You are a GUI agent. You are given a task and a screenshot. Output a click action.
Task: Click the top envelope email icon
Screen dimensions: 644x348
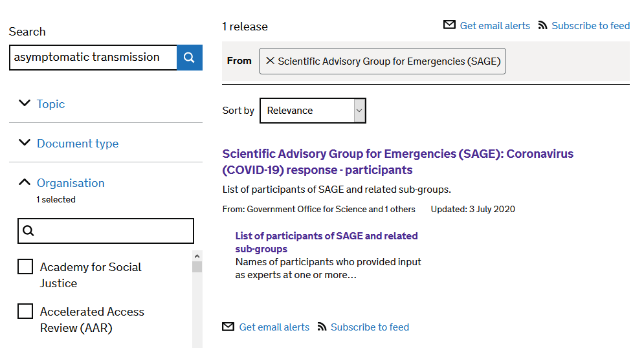pos(449,25)
